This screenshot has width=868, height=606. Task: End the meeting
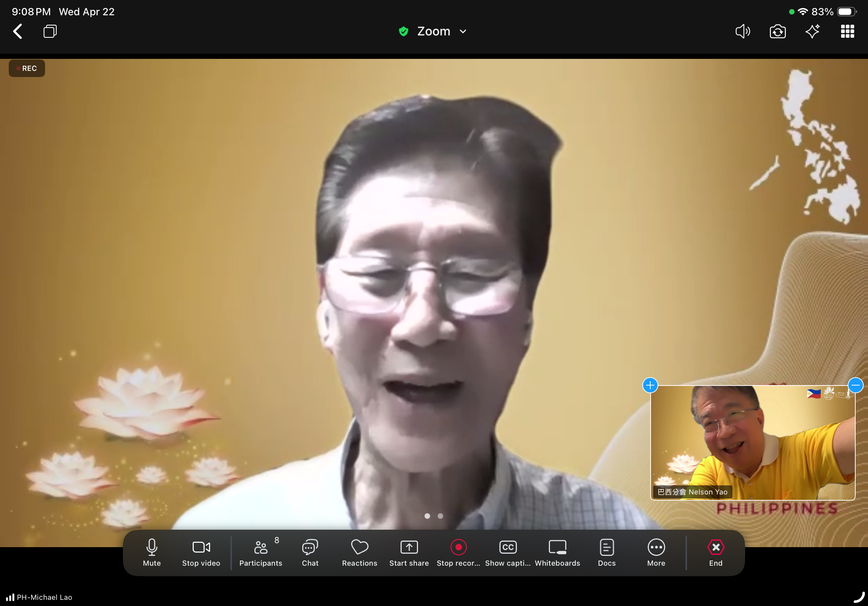click(715, 552)
